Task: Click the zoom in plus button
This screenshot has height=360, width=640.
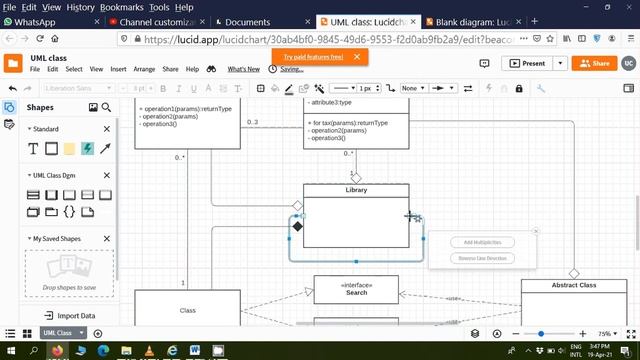Action: click(582, 334)
